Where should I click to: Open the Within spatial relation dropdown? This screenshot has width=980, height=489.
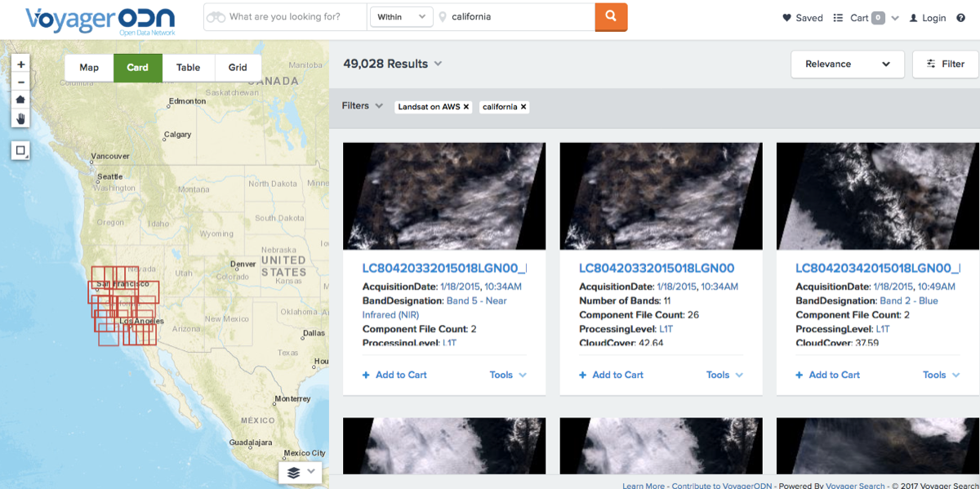(401, 17)
